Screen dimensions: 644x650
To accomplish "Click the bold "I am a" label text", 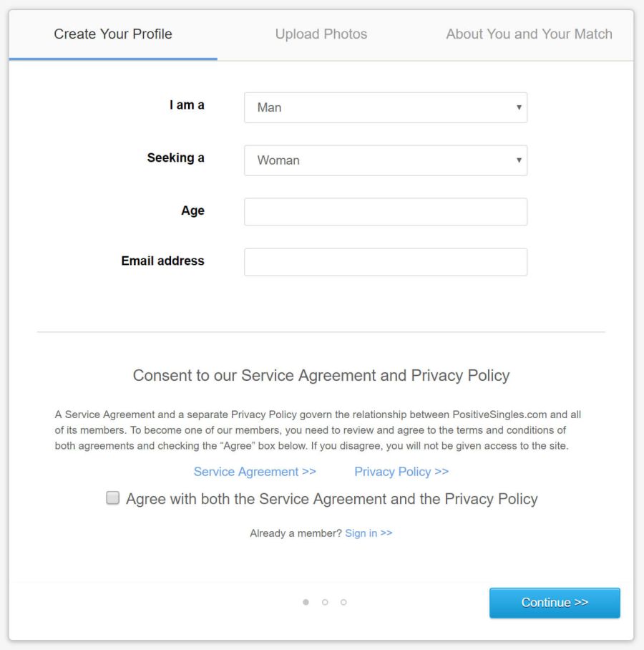I will coord(187,105).
